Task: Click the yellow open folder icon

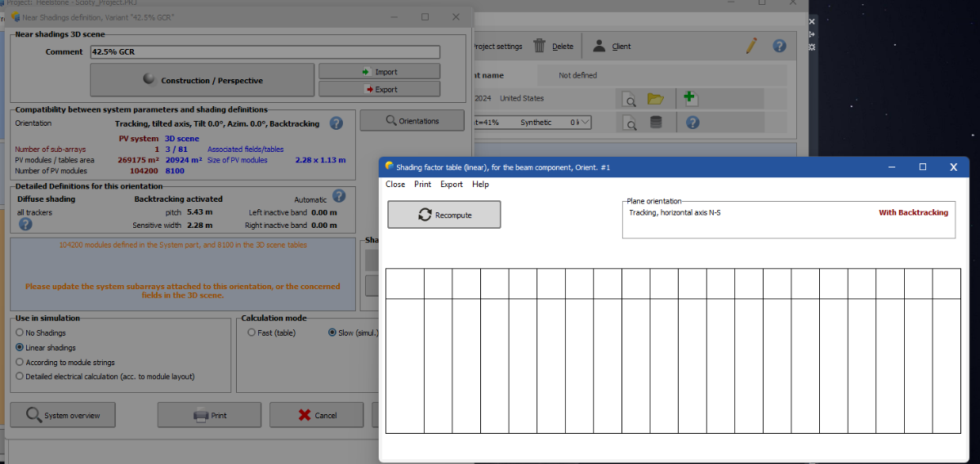Action: tap(655, 100)
